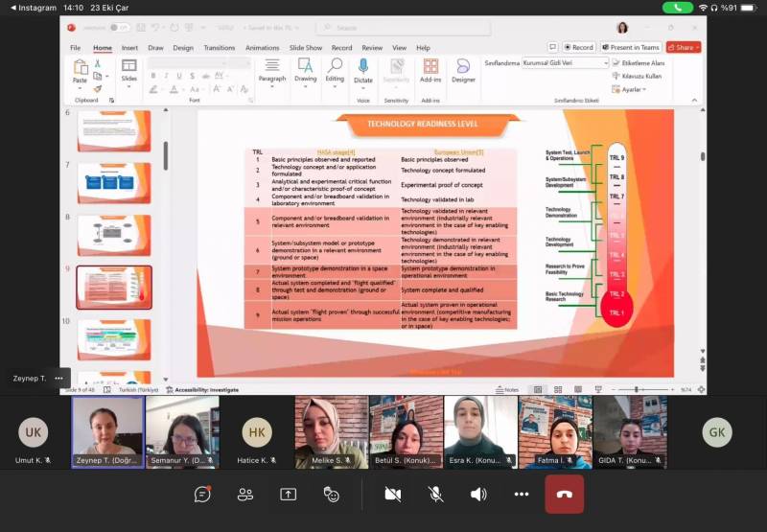Open speaker audio settings
Viewport: 767px width, 532px height.
[x=478, y=494]
